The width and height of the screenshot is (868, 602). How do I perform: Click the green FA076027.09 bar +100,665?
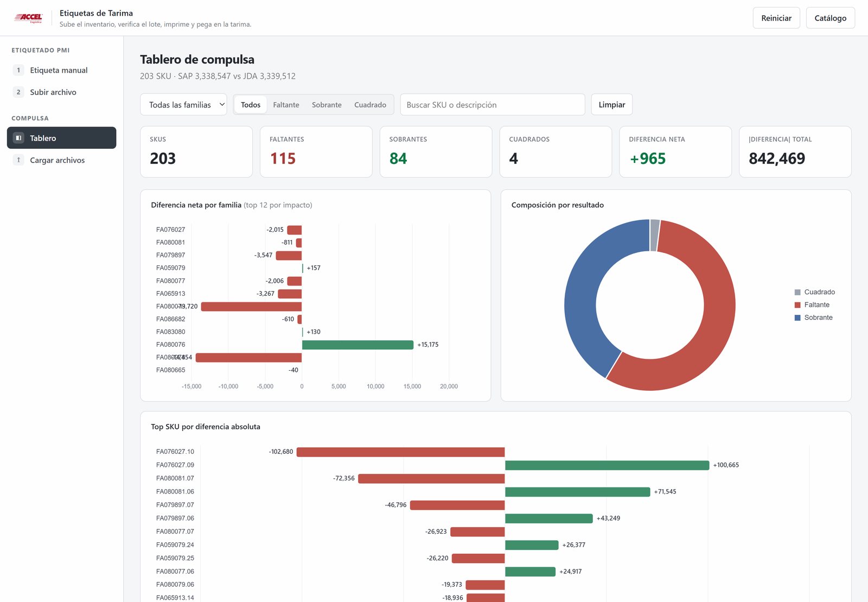(x=607, y=465)
